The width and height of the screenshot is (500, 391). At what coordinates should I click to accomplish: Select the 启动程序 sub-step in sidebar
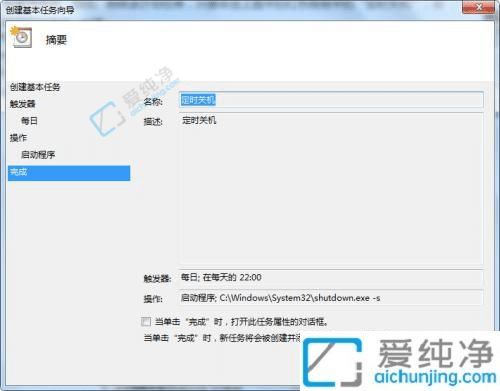38,155
